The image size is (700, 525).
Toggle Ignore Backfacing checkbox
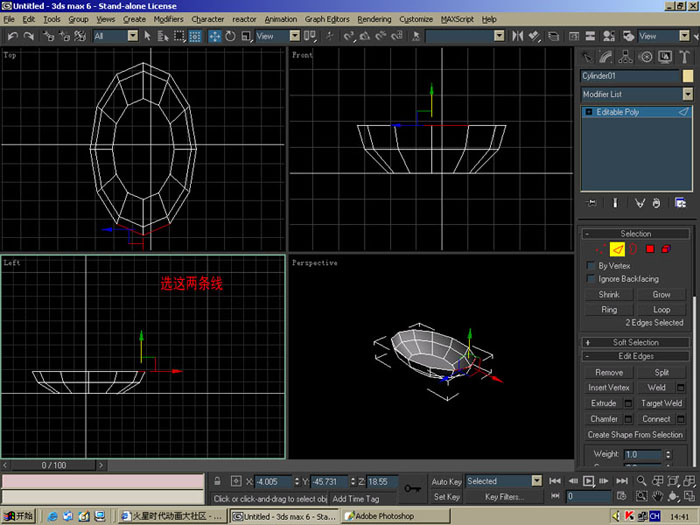(x=591, y=279)
